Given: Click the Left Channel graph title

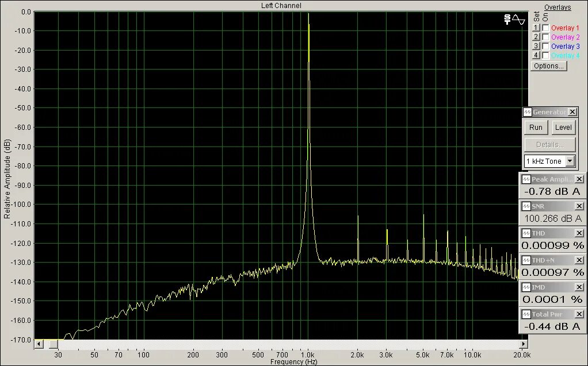Looking at the screenshot, I should click(281, 6).
